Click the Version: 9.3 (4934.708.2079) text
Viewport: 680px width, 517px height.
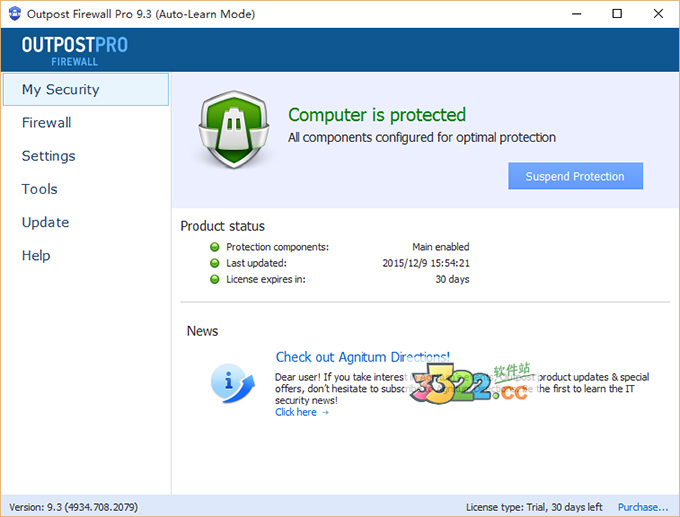pos(74,507)
